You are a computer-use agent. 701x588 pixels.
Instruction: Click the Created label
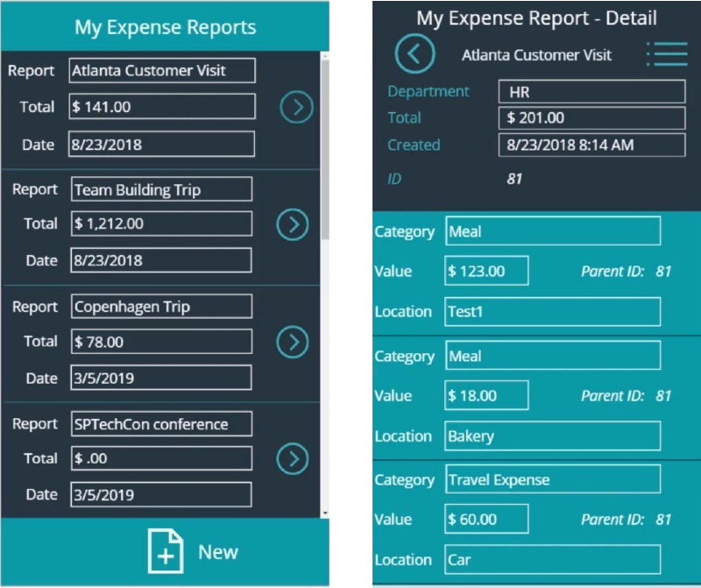[x=414, y=145]
